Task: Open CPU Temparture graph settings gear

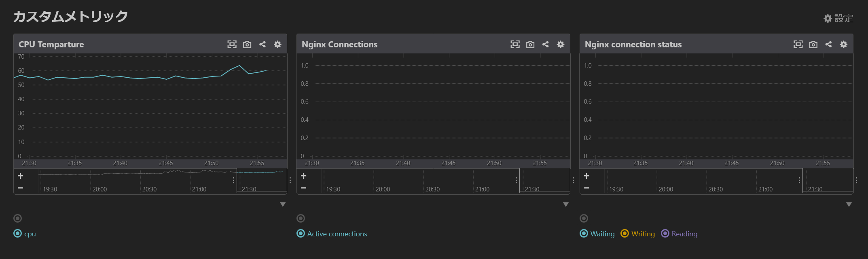Action: pos(277,45)
